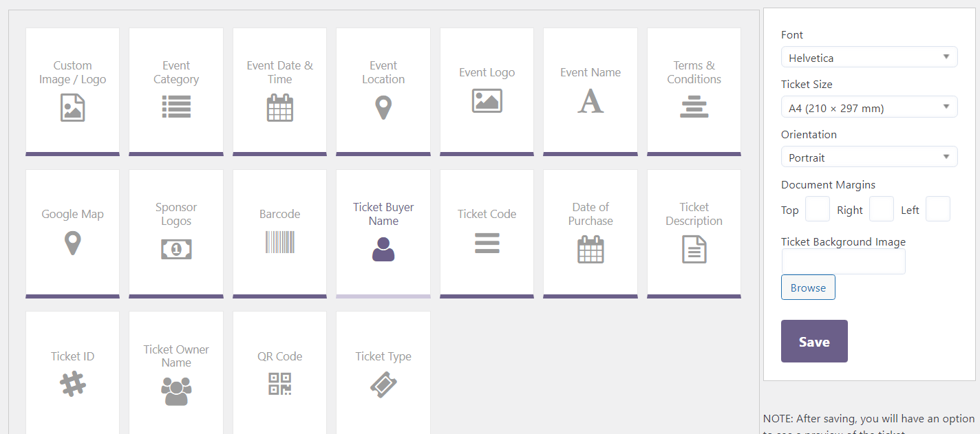Choose the Event Date & Time calendar icon
The height and width of the screenshot is (434, 980).
click(x=280, y=108)
